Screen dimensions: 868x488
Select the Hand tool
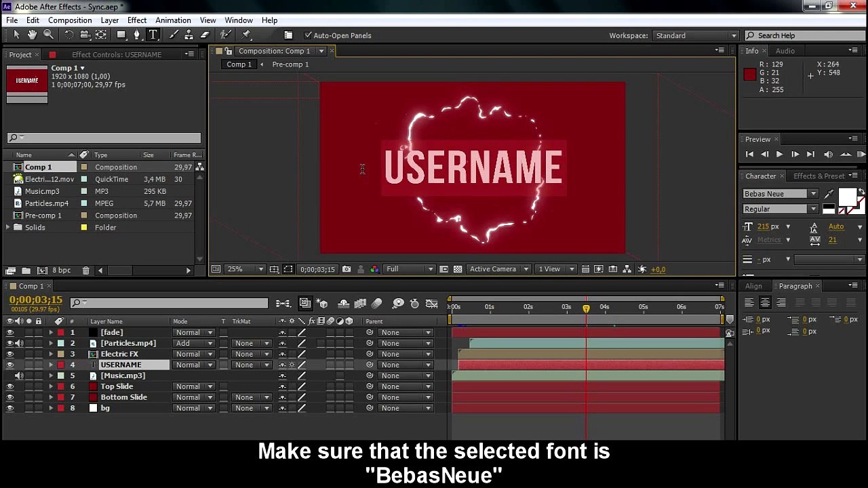[32, 35]
